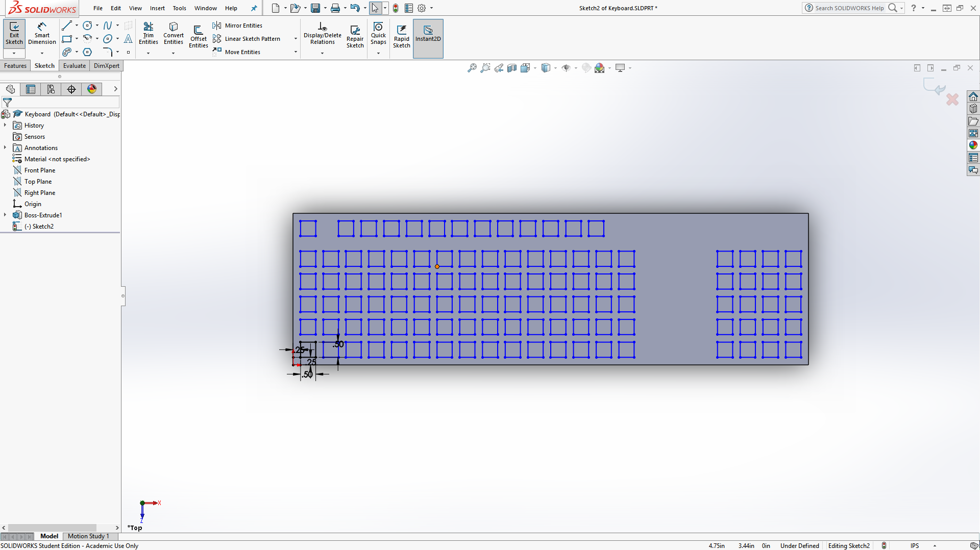This screenshot has height=550, width=980.
Task: Expand the Quick Snaps dropdown arrow
Action: point(378,53)
